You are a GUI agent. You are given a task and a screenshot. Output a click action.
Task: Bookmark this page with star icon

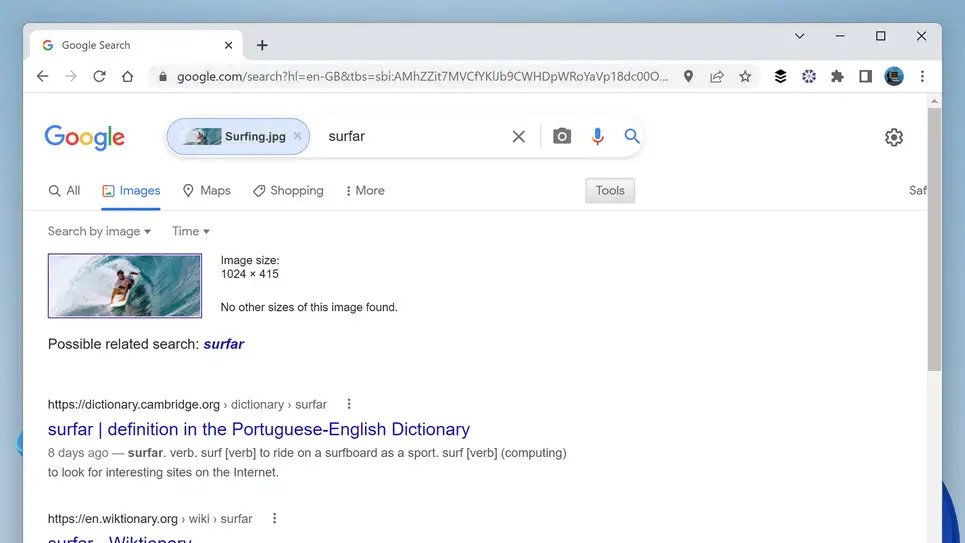click(745, 76)
